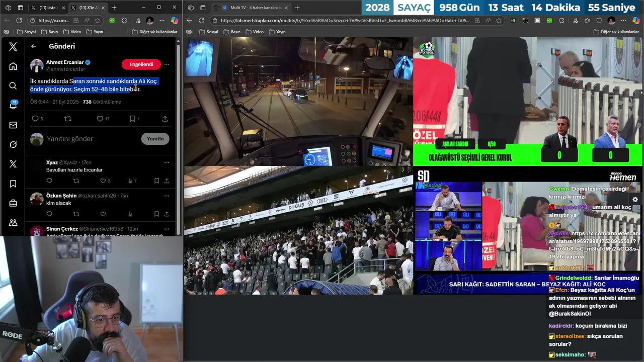Open Multi TV window settings and more menu

[624, 21]
